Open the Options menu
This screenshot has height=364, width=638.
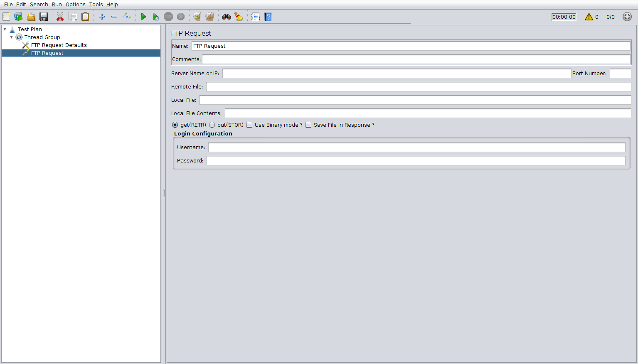[x=75, y=4]
